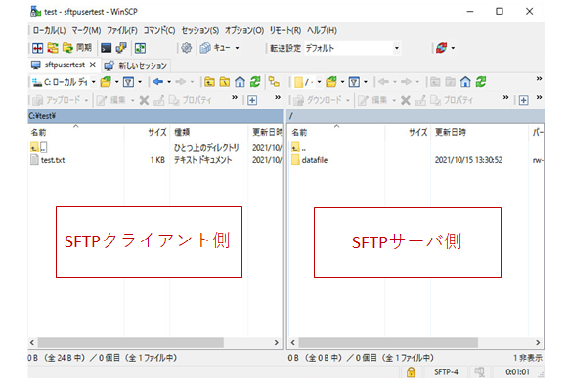
Task: Open the リモート(R) menu
Action: coord(285,31)
